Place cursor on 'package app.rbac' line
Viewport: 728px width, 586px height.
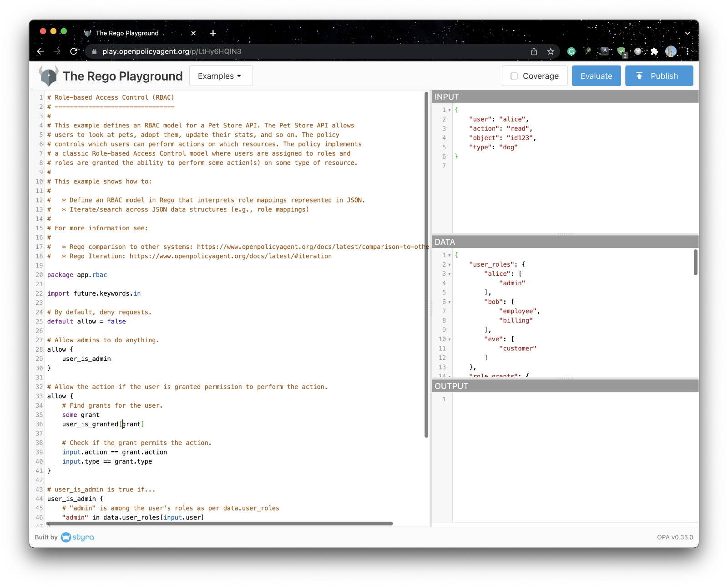coord(77,275)
